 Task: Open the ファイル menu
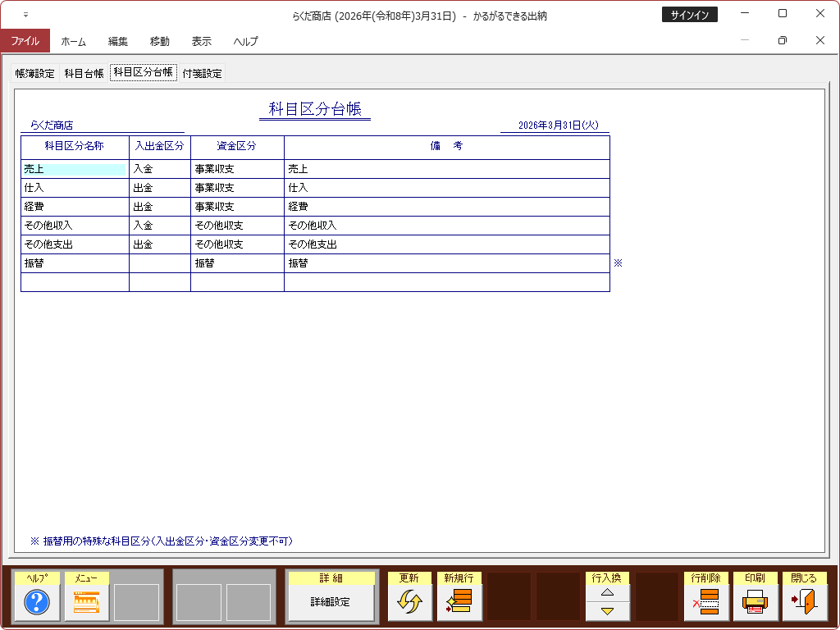(25, 41)
